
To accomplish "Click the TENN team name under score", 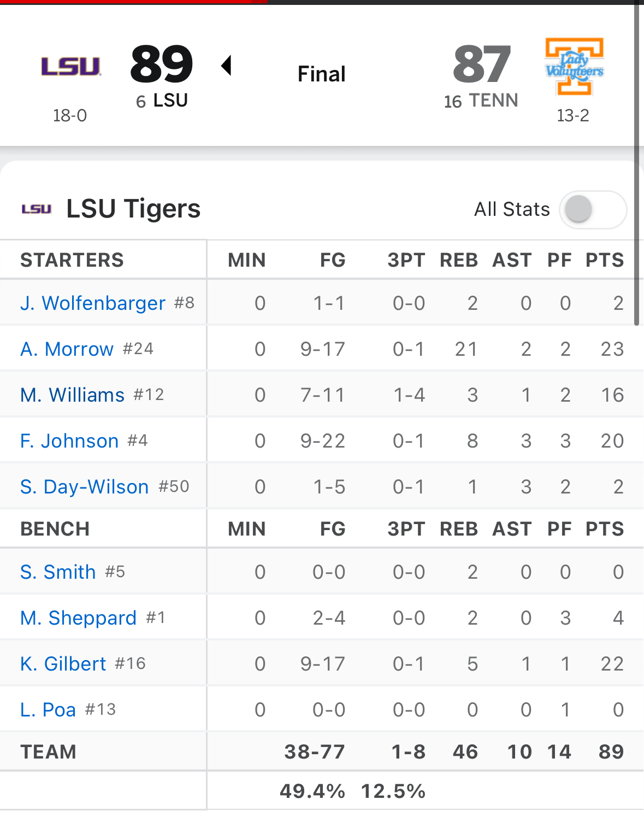I will (x=493, y=101).
